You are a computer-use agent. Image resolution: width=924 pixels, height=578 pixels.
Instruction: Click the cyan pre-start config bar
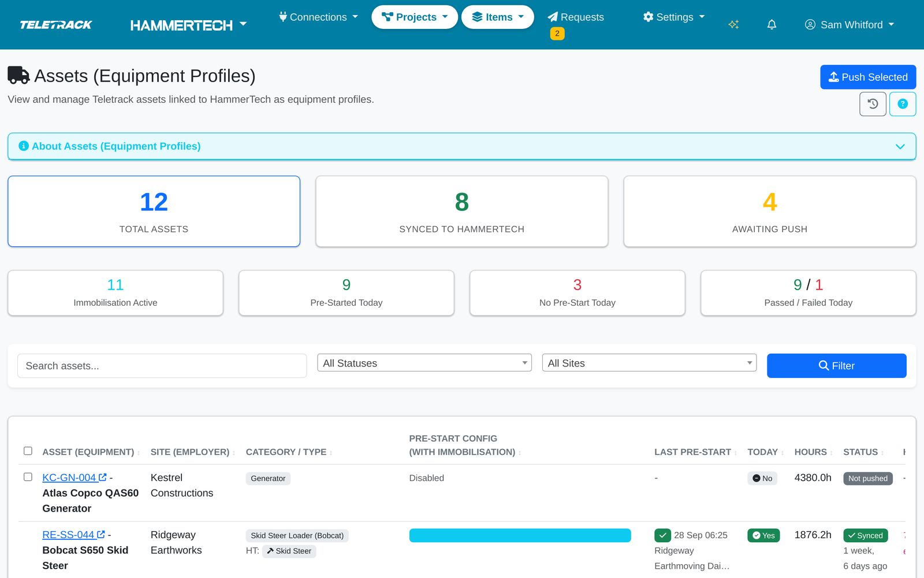click(520, 535)
